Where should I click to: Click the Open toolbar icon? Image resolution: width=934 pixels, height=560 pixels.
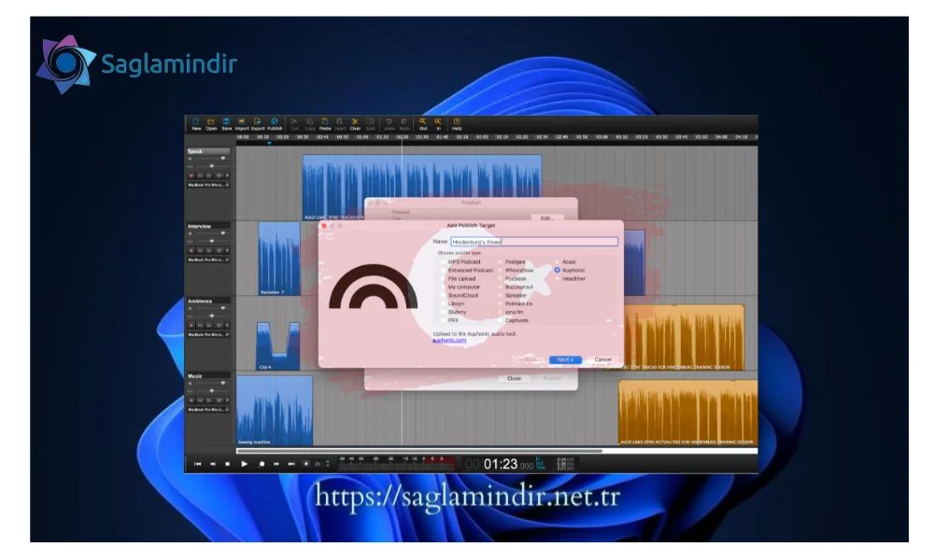(211, 124)
